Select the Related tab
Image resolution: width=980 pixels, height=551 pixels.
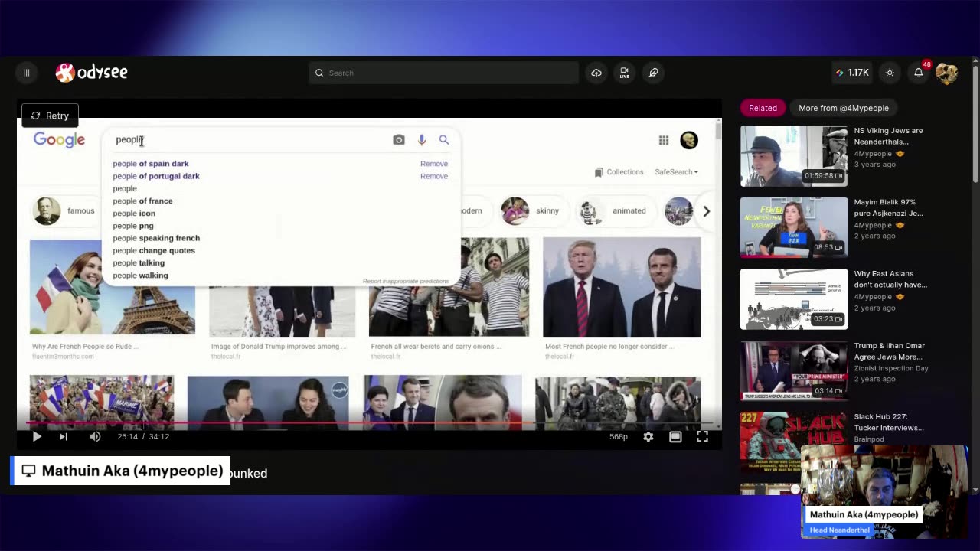763,108
